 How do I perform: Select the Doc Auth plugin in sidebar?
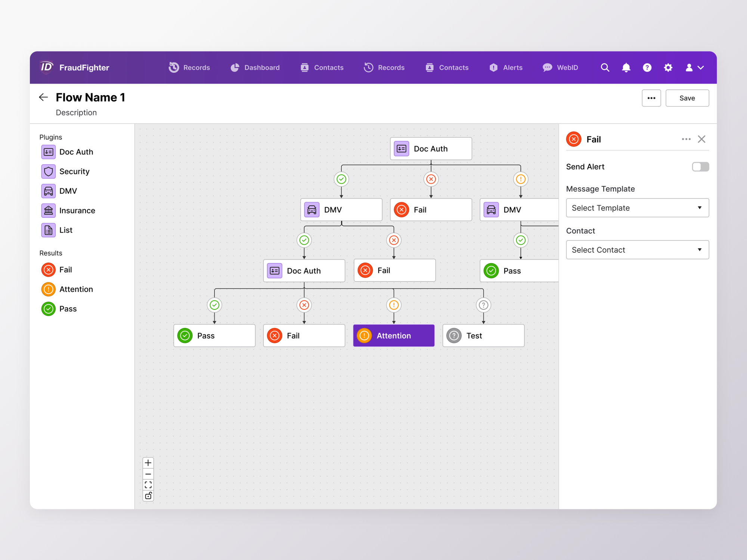click(x=67, y=152)
